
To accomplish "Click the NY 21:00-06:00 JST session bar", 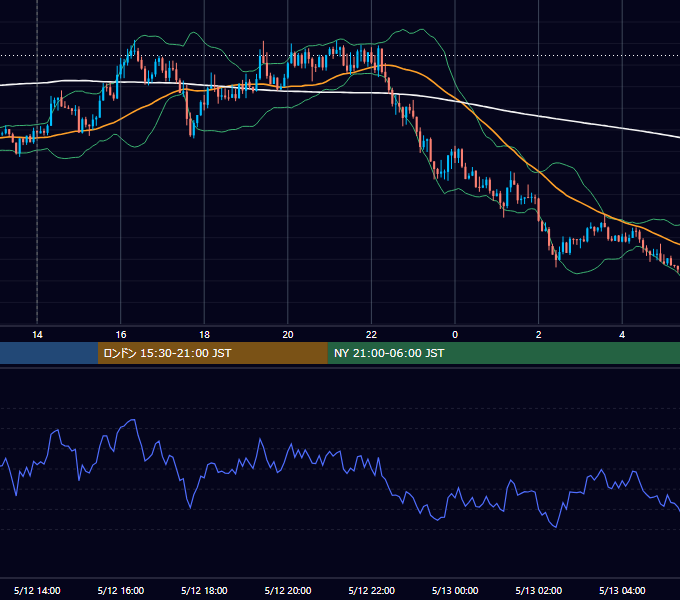I will [503, 353].
